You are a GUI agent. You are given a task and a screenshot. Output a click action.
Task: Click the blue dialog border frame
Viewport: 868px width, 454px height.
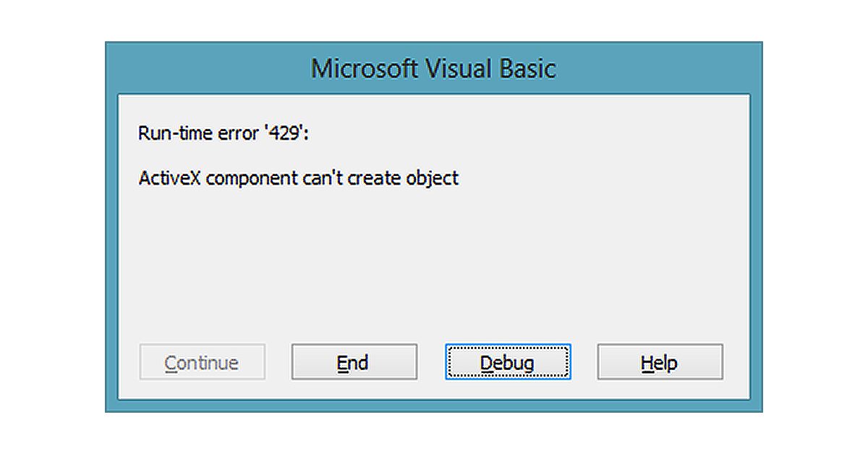coord(434,409)
